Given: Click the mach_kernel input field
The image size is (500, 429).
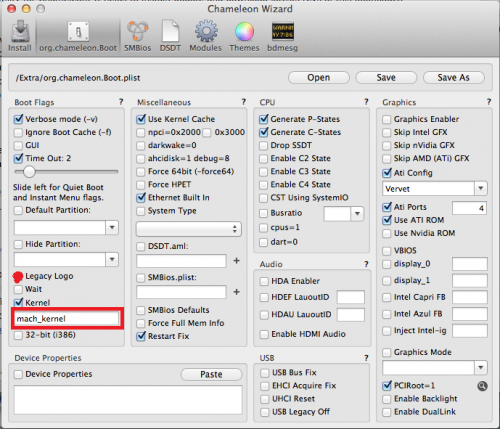Looking at the screenshot, I should click(67, 319).
